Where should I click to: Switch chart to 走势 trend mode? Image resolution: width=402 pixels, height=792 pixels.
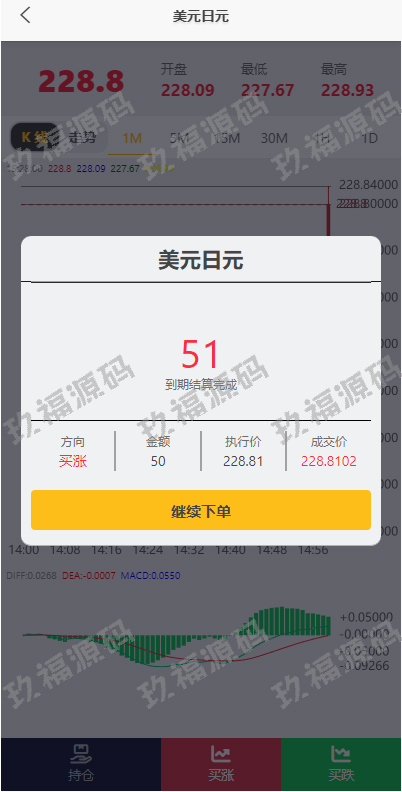coord(82,137)
